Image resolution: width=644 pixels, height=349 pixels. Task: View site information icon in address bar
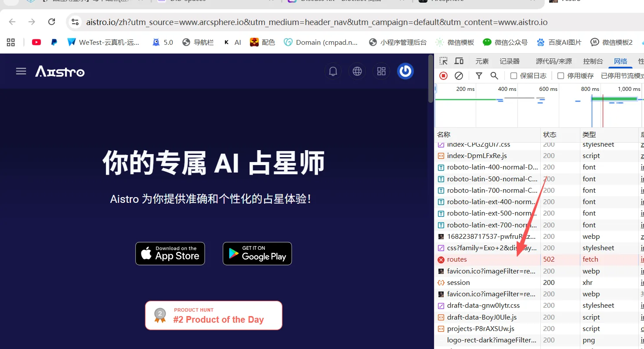pyautogui.click(x=75, y=22)
